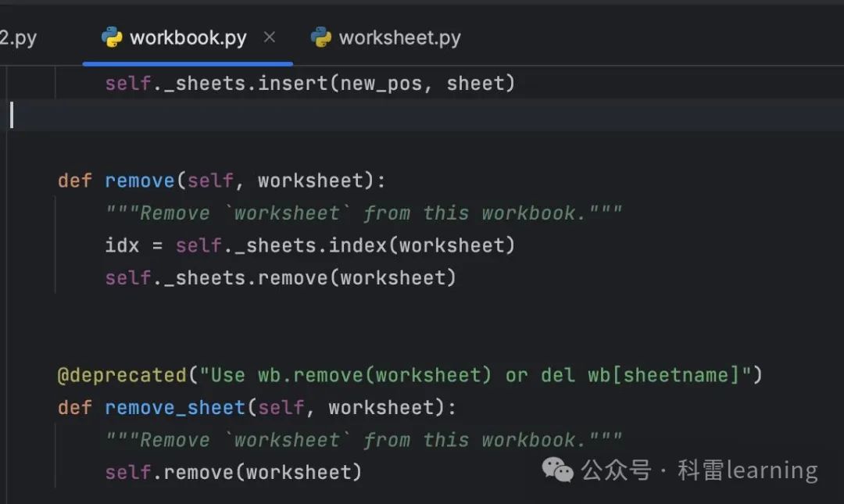The image size is (844, 504).
Task: Open the partially visible 2.py tab
Action: pos(18,38)
